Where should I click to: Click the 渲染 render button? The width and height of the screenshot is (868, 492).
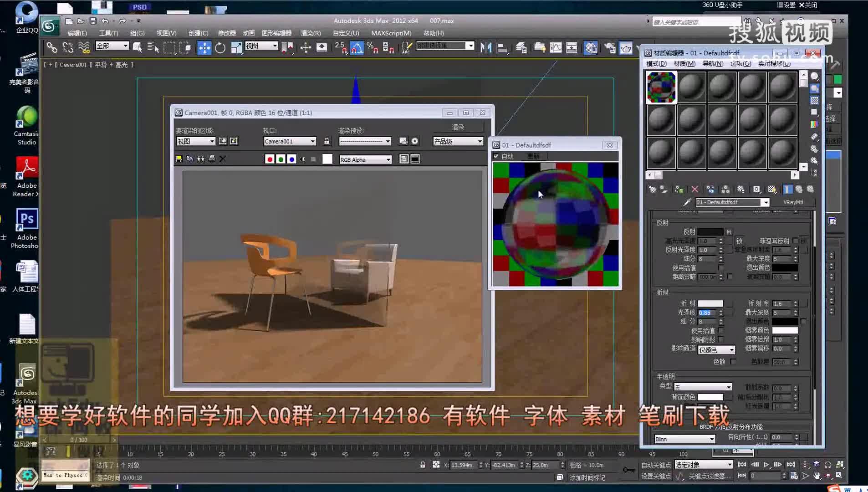[x=458, y=127]
